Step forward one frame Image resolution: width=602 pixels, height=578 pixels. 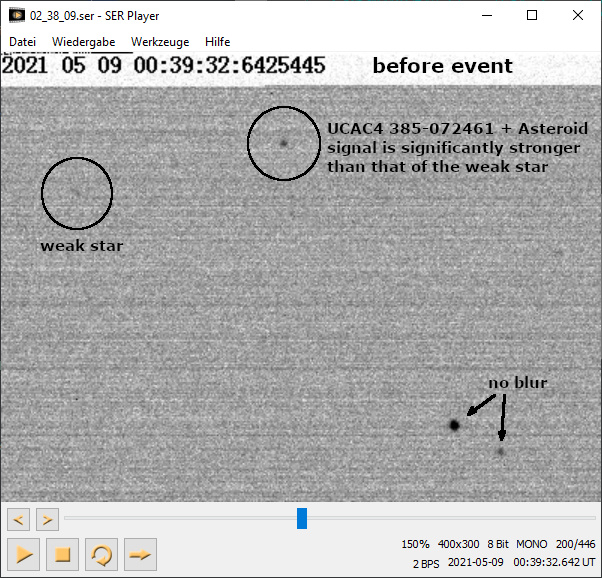tap(47, 519)
